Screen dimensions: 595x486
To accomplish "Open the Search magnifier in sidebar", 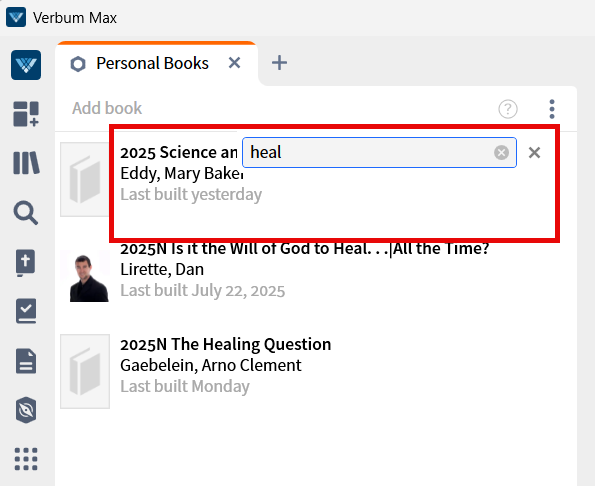I will pos(26,213).
